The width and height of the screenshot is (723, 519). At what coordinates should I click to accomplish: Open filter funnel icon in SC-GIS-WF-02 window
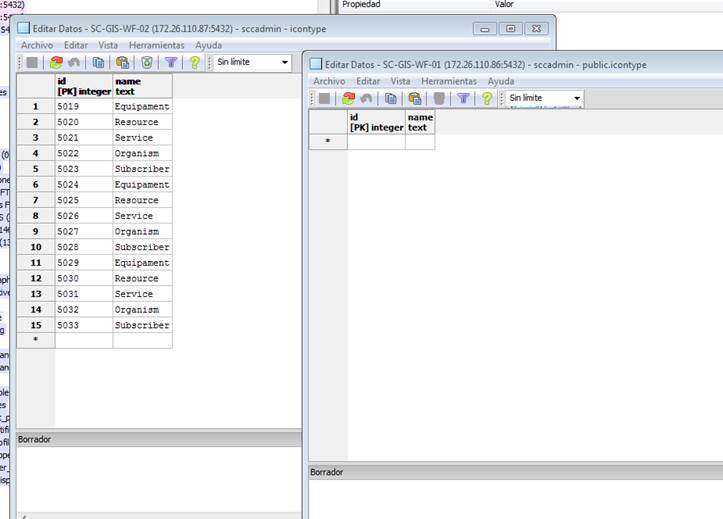click(171, 62)
